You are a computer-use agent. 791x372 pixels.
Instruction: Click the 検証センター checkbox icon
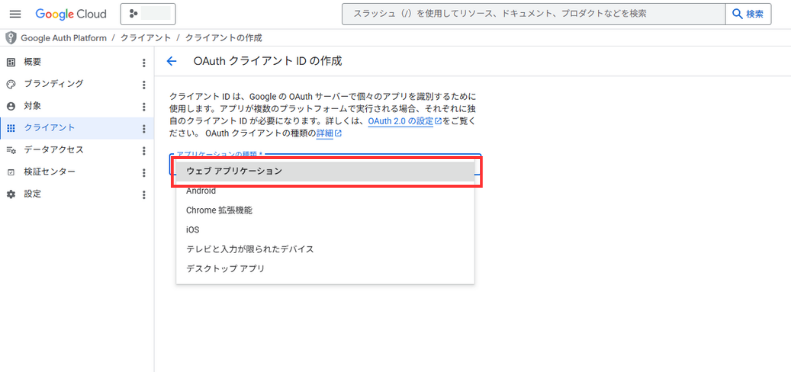pos(11,172)
